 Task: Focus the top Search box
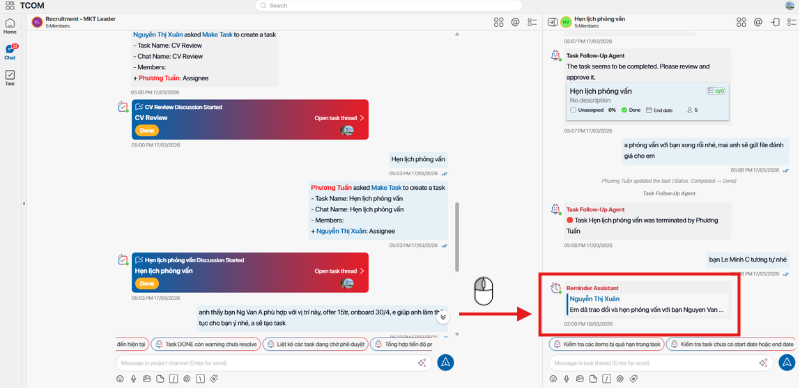point(388,6)
